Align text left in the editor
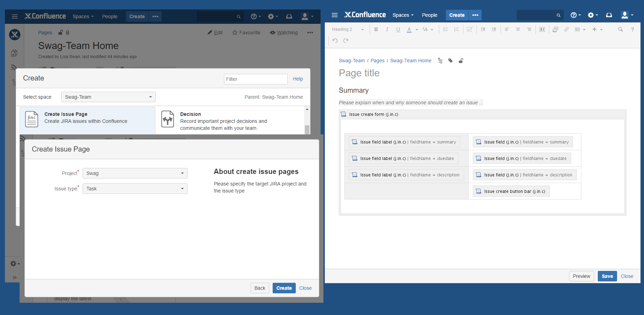Viewport: 644px width, 315px height. coord(507,29)
